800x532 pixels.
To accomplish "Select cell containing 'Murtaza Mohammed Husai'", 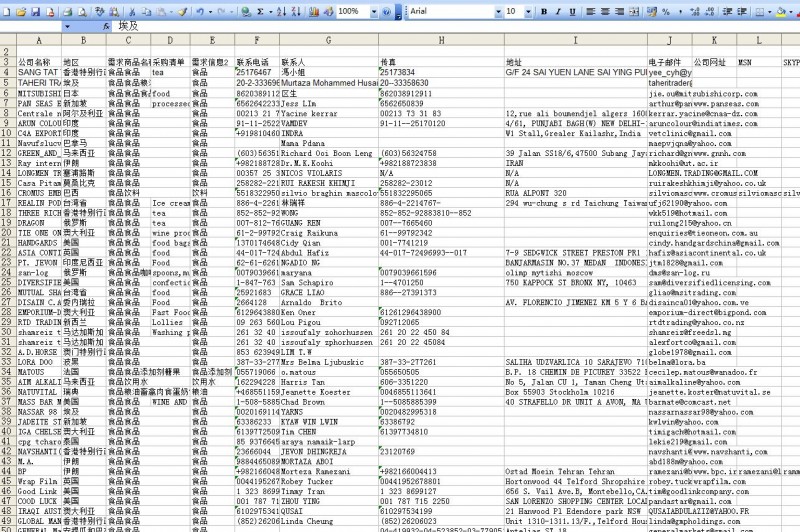I will [329, 83].
